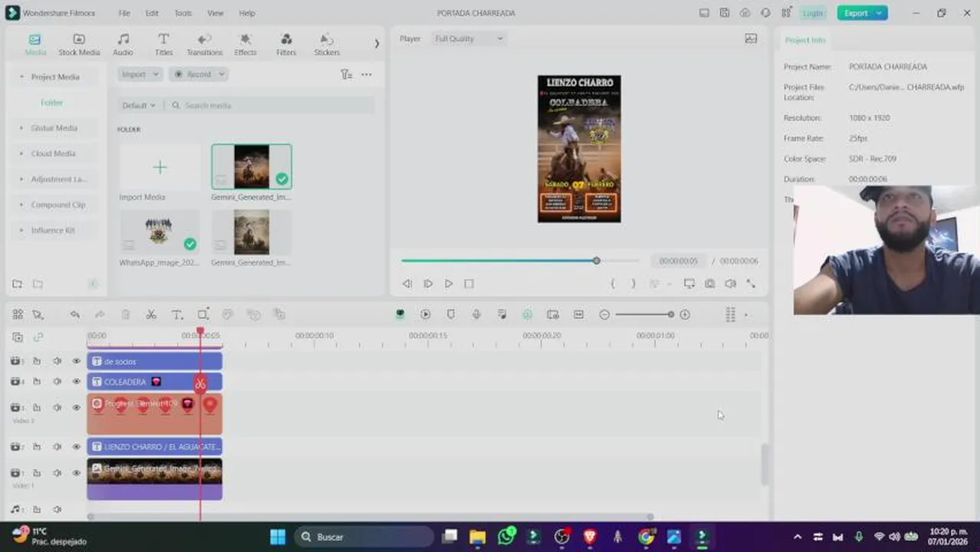The height and width of the screenshot is (552, 980).
Task: Open the timeline layout grid icon
Action: coord(18,314)
